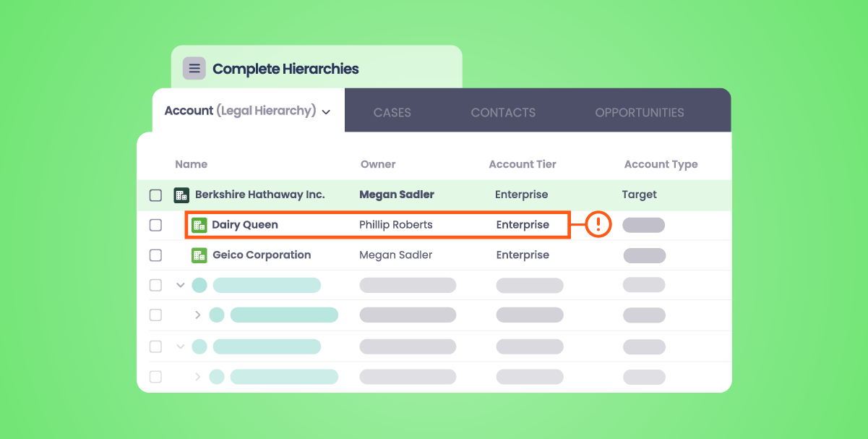Click the Berkshire Hathaway building icon
The width and height of the screenshot is (868, 439).
181,195
